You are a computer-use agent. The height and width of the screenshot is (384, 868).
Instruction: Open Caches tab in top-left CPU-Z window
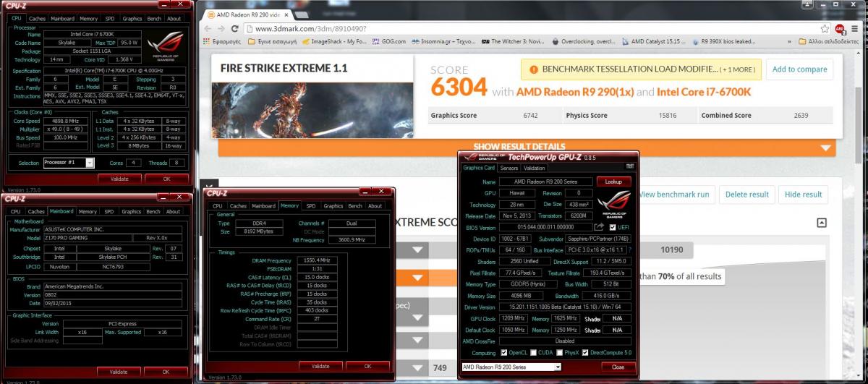pyautogui.click(x=37, y=18)
